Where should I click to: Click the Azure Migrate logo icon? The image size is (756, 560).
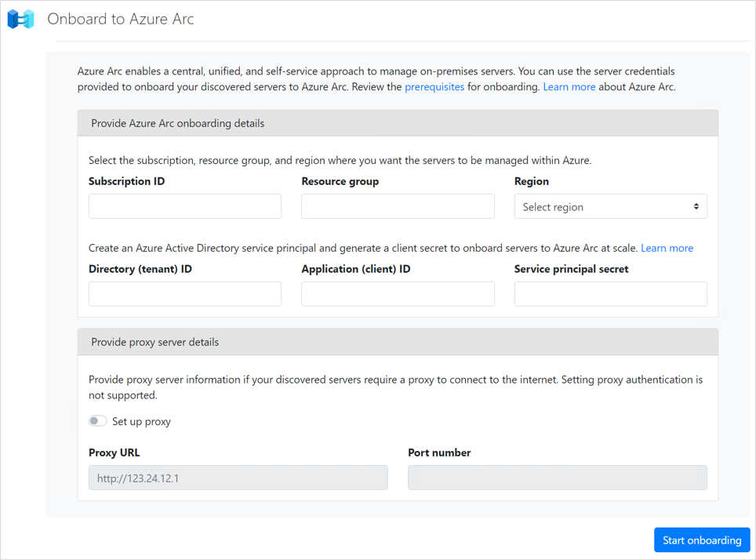click(x=21, y=19)
